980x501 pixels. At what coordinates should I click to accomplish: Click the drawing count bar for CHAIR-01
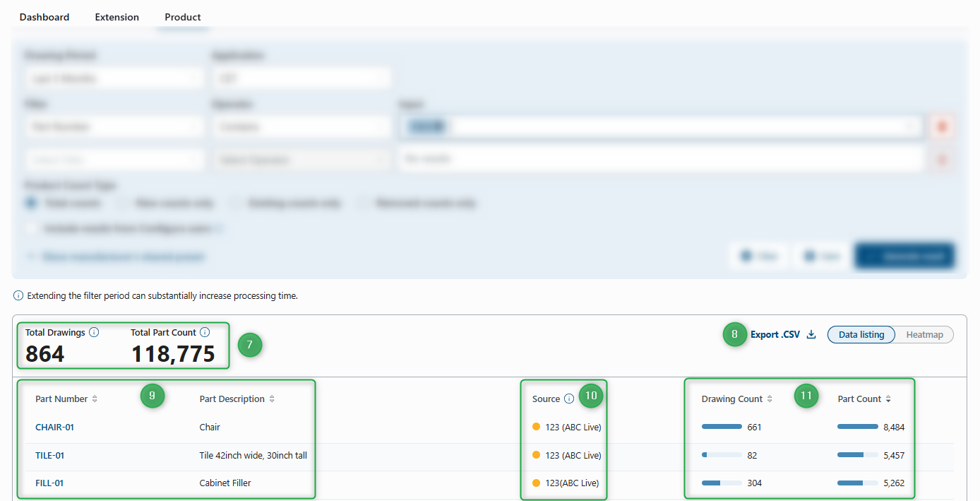coord(722,427)
